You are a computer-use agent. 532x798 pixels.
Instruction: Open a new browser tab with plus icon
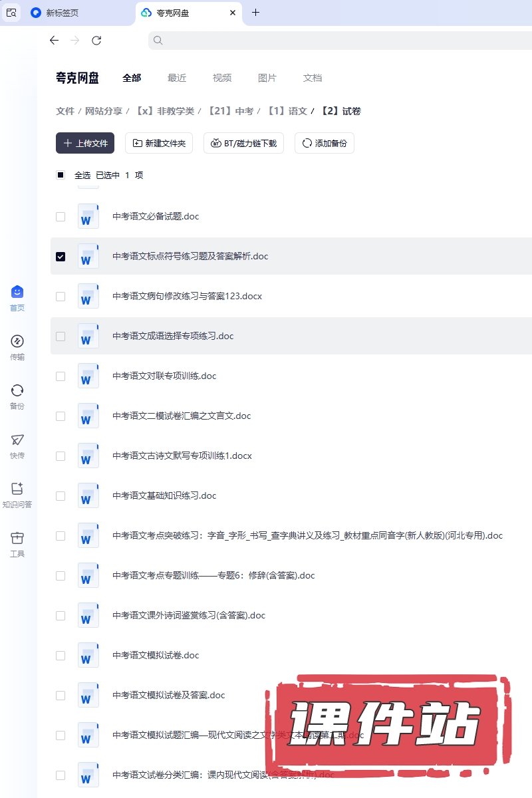[255, 13]
